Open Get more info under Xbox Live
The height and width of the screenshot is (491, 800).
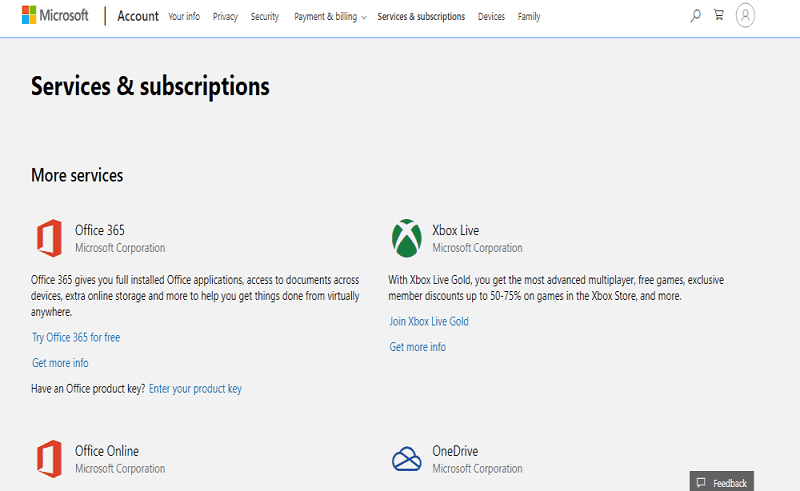point(417,347)
